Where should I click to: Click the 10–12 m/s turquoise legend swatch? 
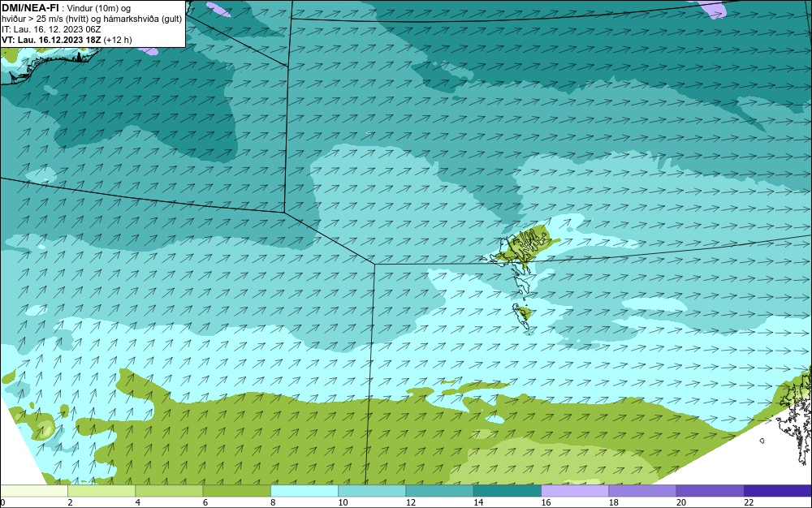pyautogui.click(x=372, y=490)
